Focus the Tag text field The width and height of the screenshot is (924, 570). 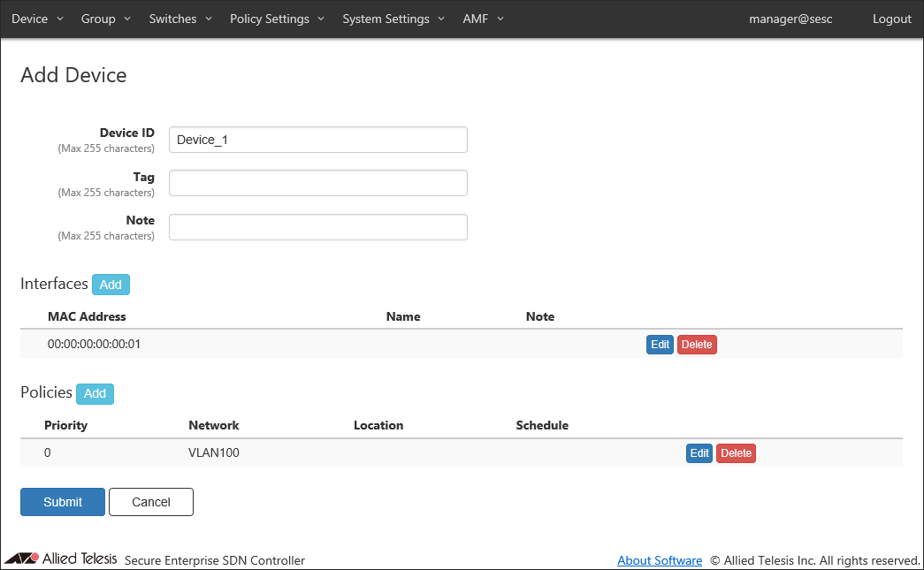click(317, 183)
